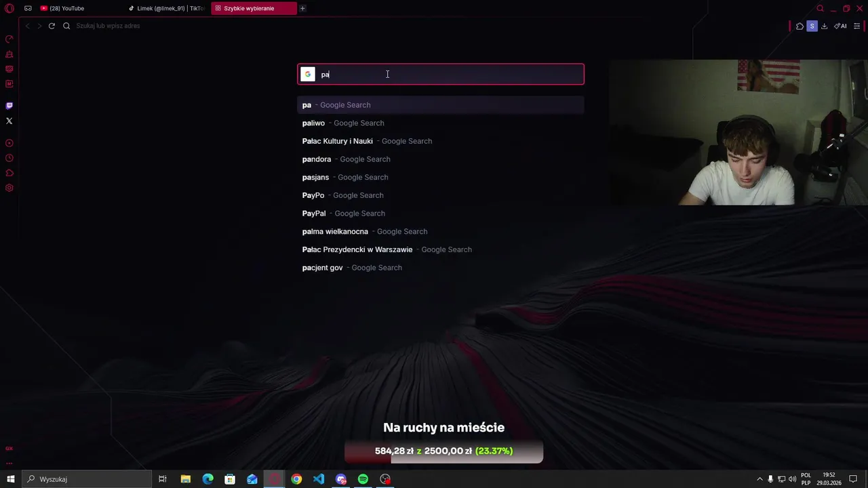Viewport: 868px width, 488px height.
Task: Choose 'Pałac Prezydencki w Warszawie' suggestion
Action: [441, 249]
